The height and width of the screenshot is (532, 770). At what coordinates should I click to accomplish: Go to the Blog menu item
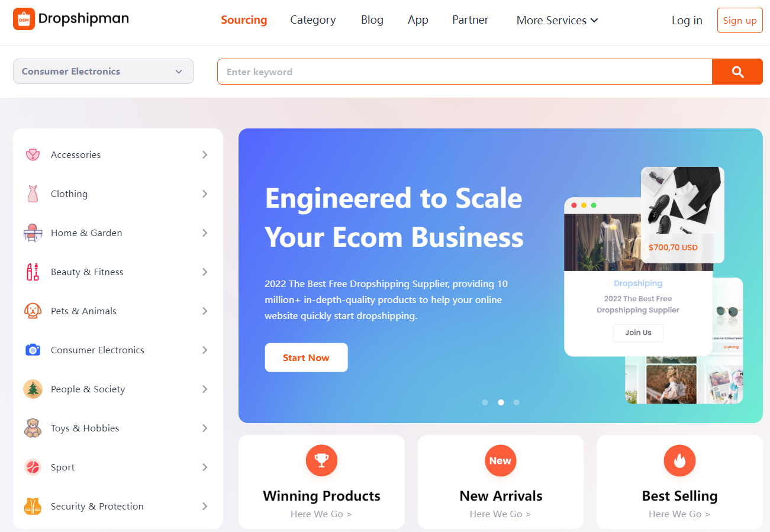[372, 20]
